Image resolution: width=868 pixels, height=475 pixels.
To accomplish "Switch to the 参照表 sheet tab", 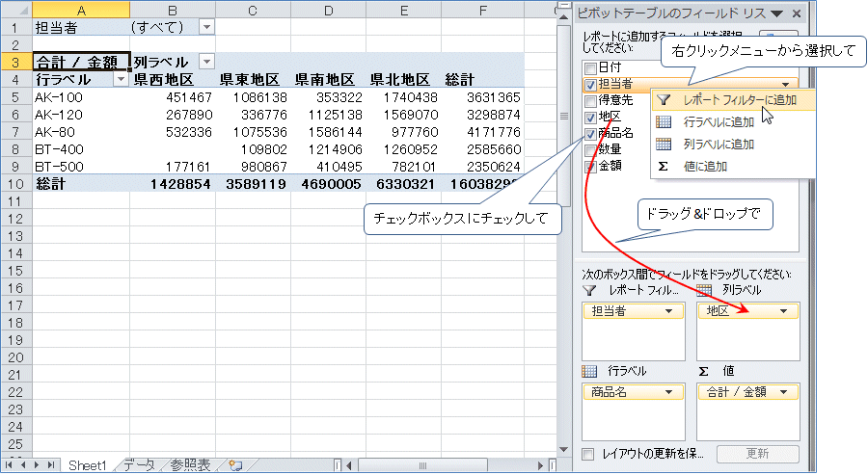I will (x=190, y=464).
